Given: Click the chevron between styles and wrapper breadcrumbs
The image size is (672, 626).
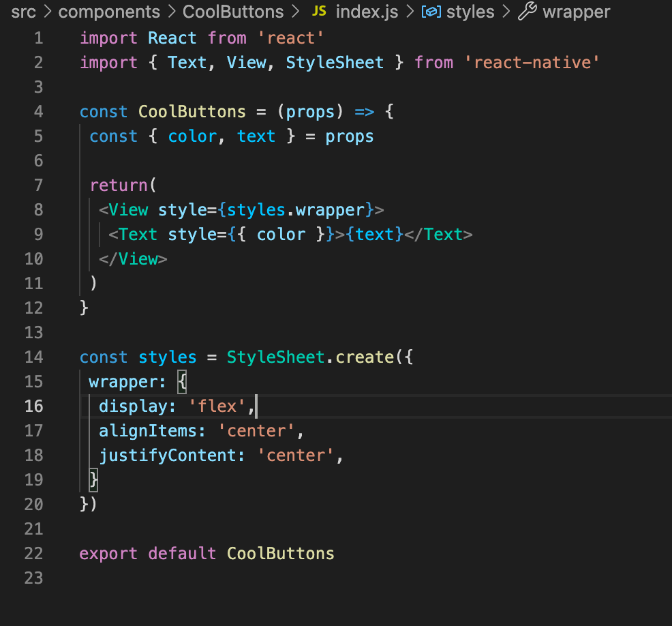Looking at the screenshot, I should coord(506,12).
